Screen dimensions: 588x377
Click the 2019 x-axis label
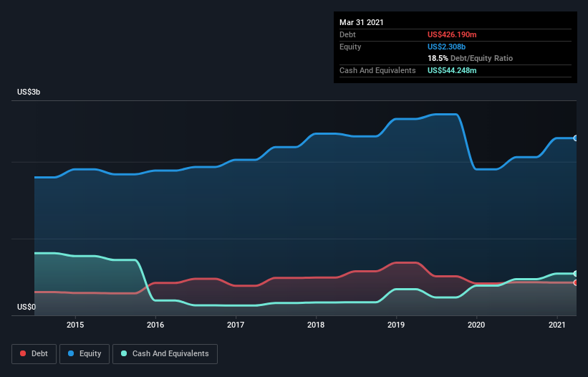point(396,325)
